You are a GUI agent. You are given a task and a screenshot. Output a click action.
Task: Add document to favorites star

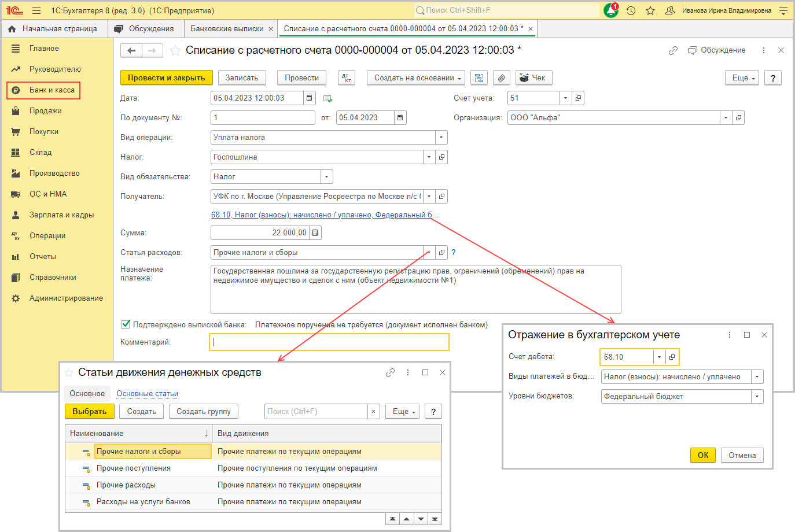(x=175, y=51)
